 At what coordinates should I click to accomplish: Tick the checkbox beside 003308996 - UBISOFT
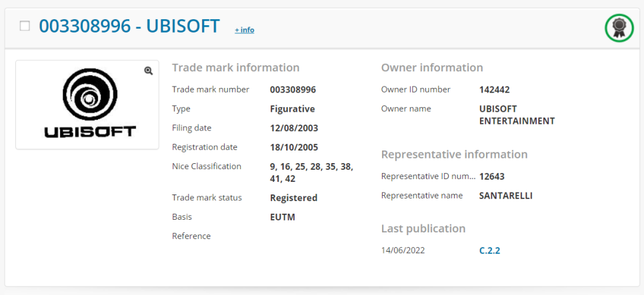coord(25,26)
